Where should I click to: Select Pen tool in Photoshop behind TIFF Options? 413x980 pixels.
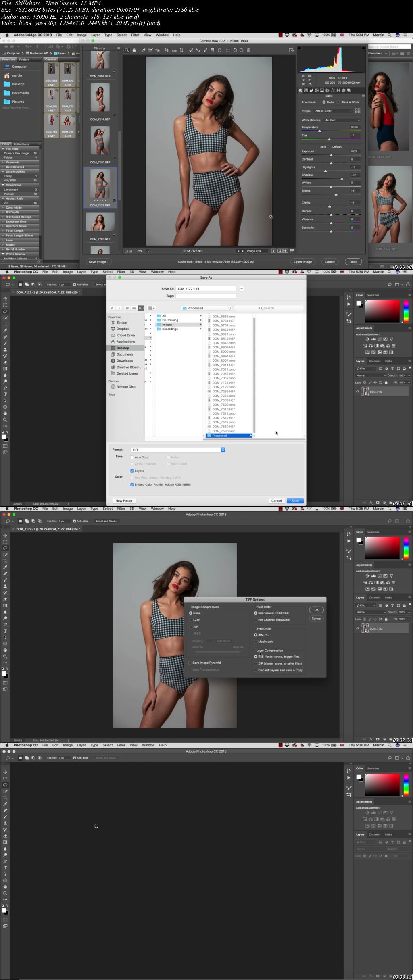click(5, 625)
